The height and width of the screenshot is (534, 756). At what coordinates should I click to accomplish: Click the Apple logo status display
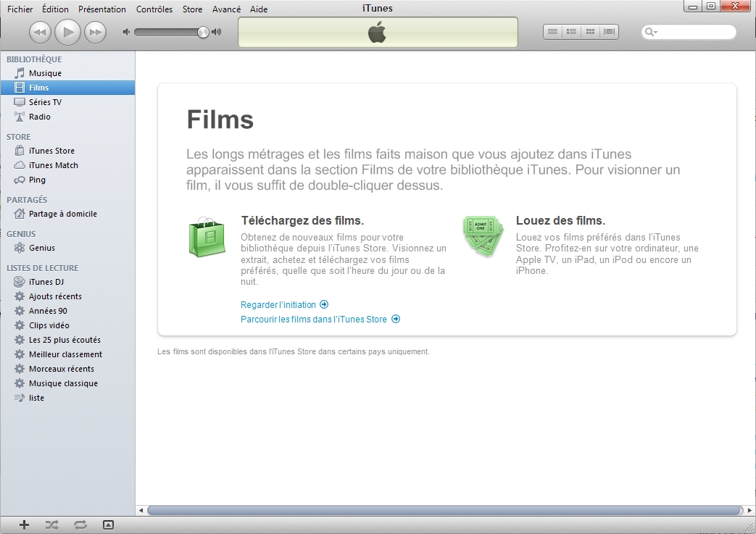point(378,33)
